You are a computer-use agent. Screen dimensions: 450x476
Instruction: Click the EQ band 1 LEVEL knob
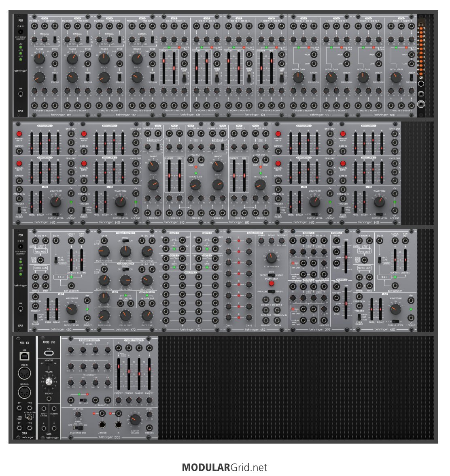(71, 350)
